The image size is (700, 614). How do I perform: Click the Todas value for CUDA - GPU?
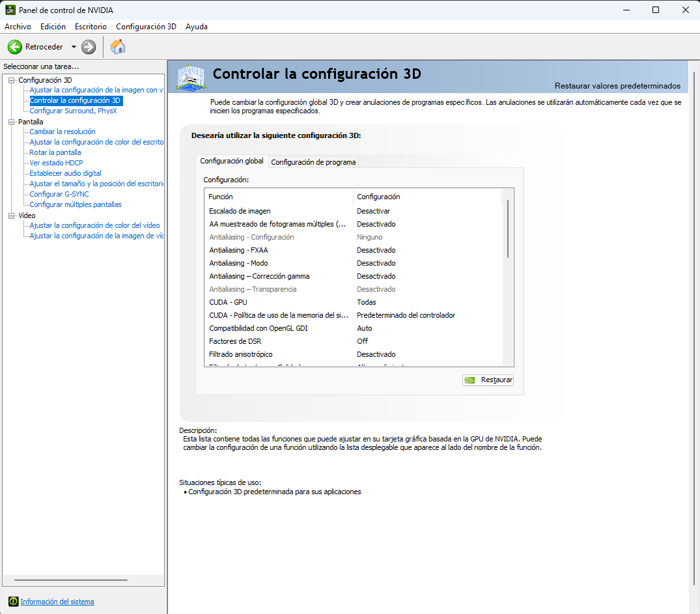[x=367, y=302]
